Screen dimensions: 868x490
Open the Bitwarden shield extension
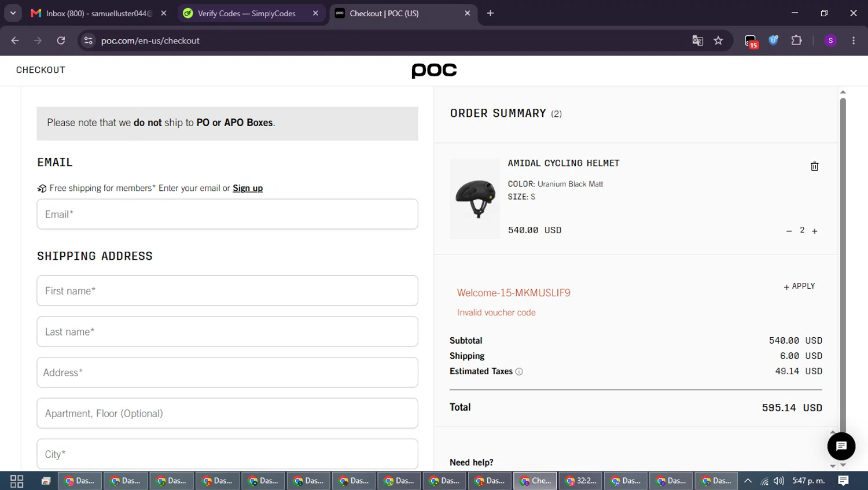tap(773, 40)
